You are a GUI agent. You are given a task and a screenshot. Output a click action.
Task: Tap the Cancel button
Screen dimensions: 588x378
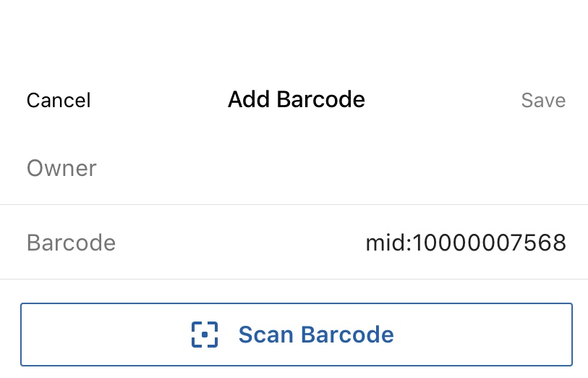[59, 100]
